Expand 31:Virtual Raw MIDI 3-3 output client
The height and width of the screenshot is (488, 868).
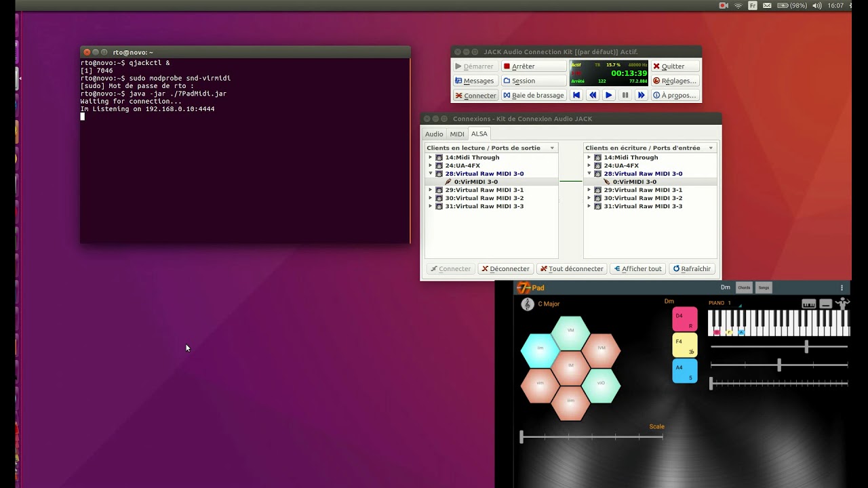tap(430, 206)
